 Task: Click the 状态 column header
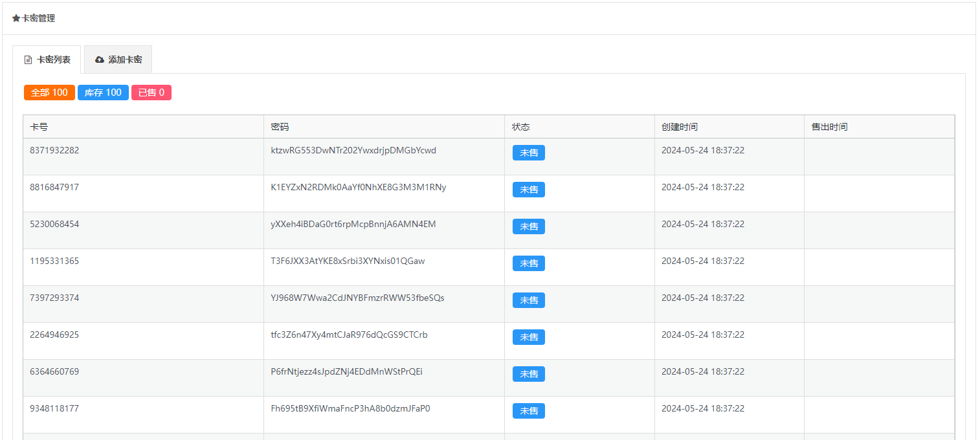pos(520,127)
